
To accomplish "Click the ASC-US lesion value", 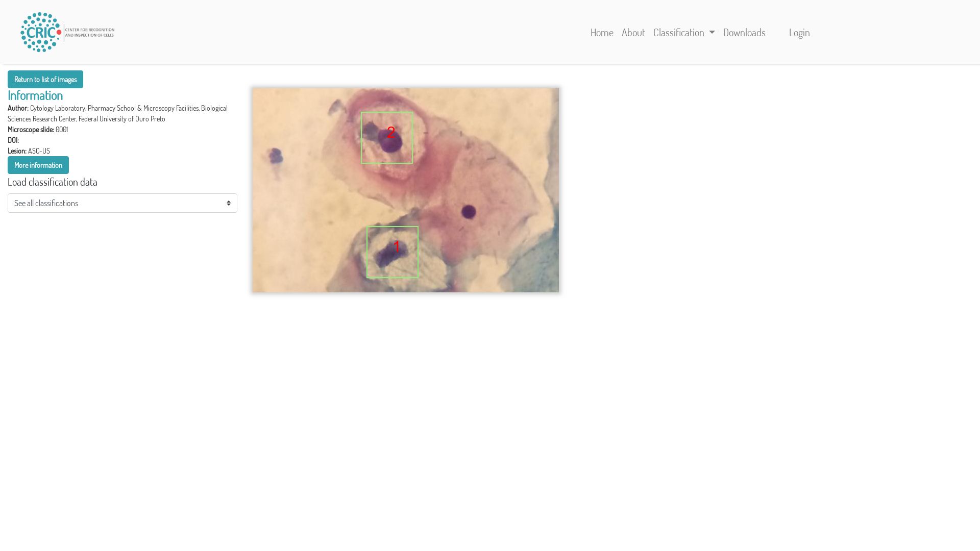I will [39, 151].
